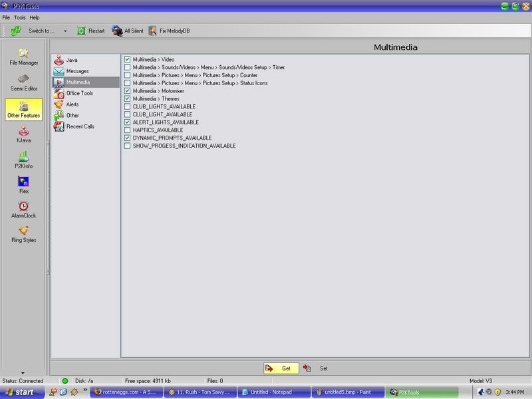Select the Other Features icon
532x399 pixels.
coord(24,110)
